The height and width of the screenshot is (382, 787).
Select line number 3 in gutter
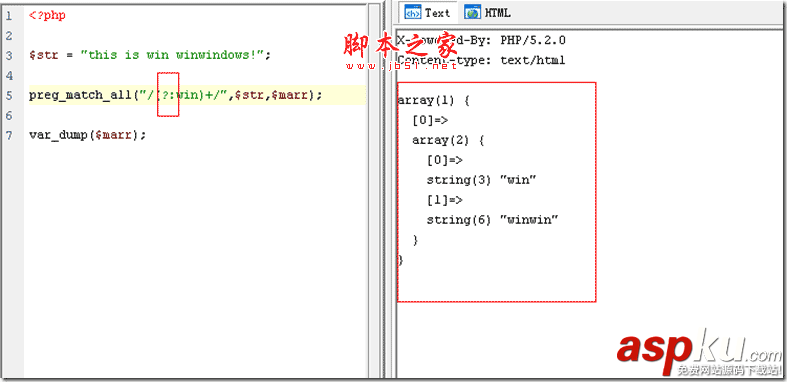point(9,55)
